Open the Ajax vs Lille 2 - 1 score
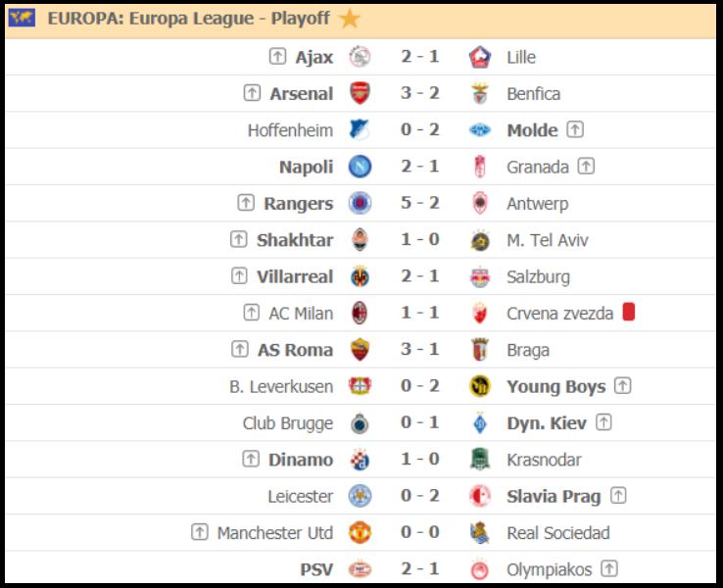 coord(419,57)
